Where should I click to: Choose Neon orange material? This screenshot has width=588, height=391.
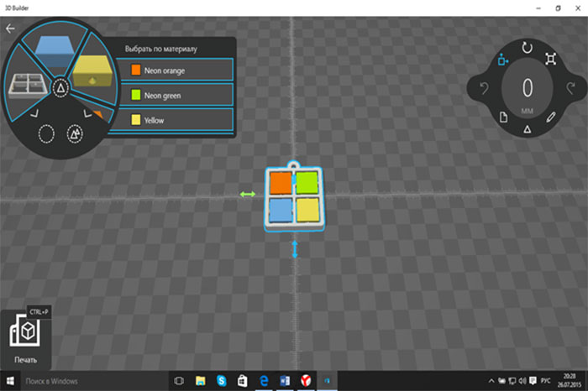[176, 70]
